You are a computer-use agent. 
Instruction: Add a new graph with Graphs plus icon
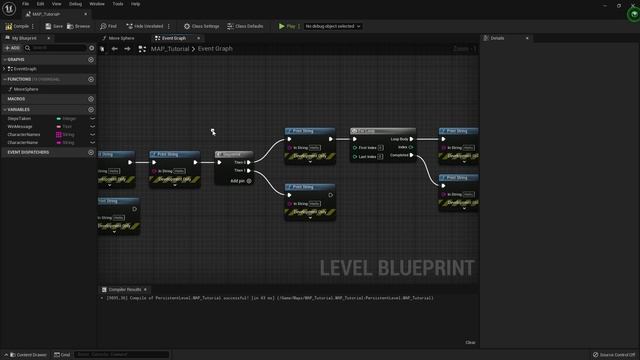(91, 60)
